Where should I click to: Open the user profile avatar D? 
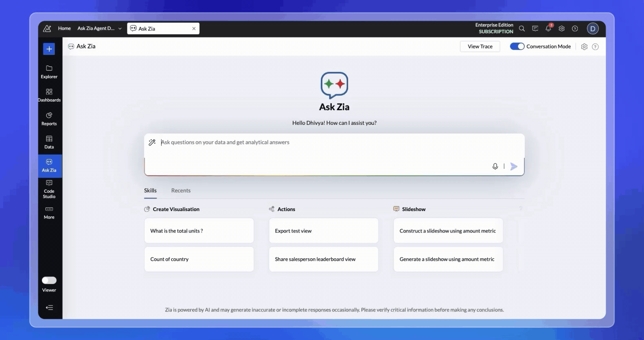[593, 28]
